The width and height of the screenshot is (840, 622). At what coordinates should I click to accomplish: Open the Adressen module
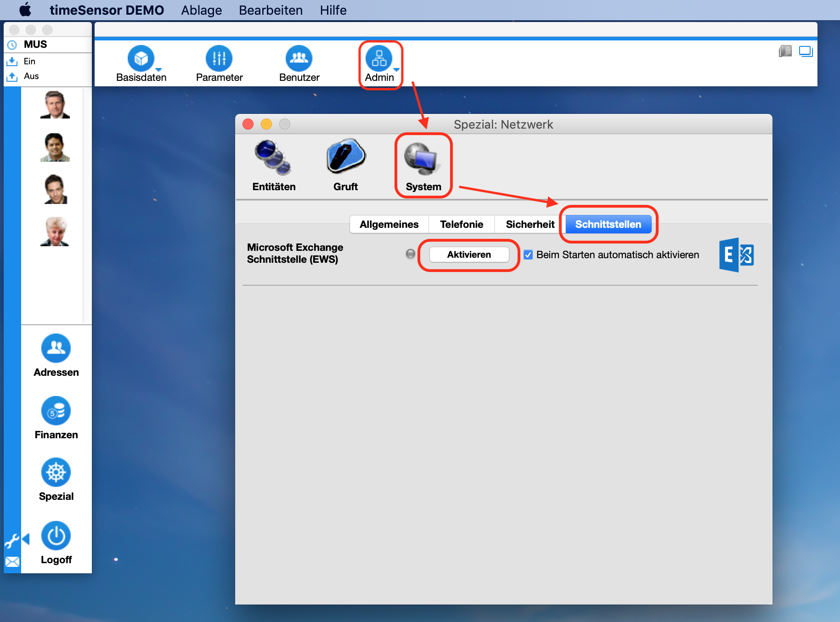[x=56, y=348]
